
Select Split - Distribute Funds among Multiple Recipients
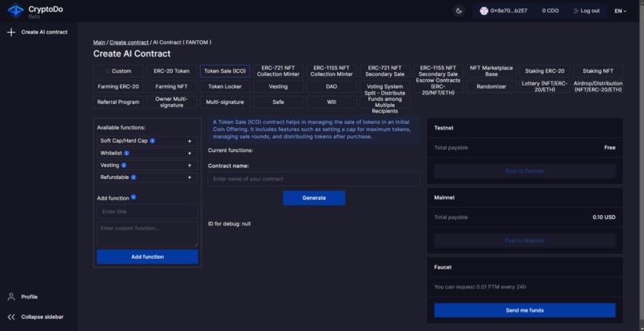tap(385, 102)
